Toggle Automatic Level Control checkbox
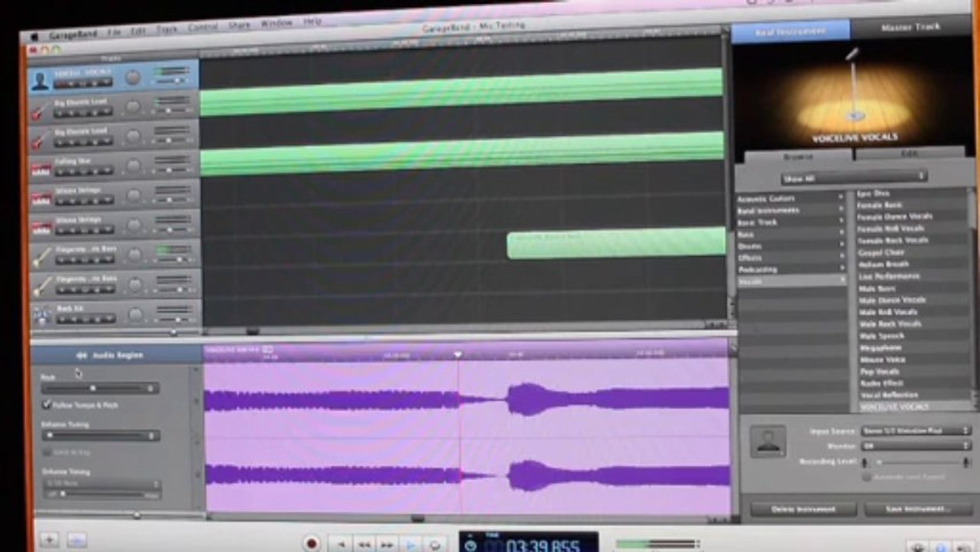 [867, 477]
